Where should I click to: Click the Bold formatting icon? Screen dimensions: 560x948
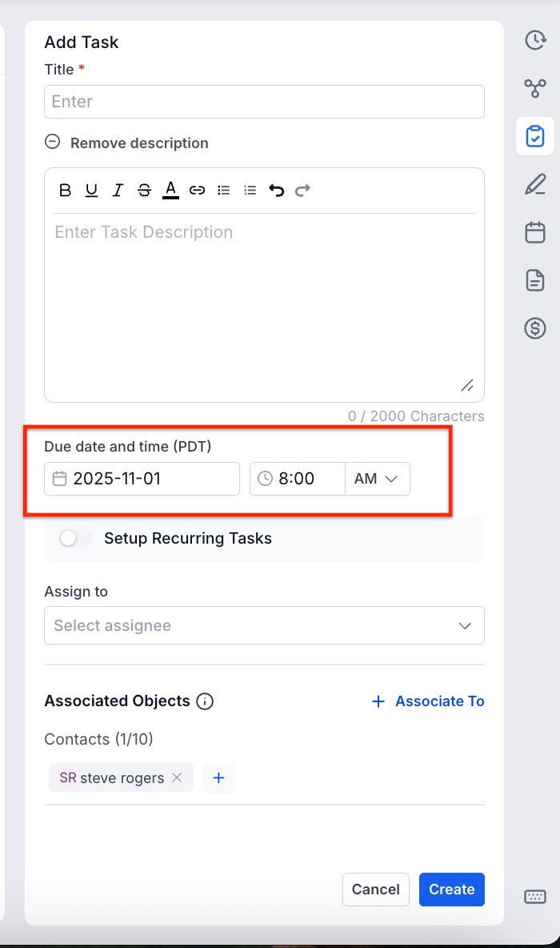pos(66,191)
